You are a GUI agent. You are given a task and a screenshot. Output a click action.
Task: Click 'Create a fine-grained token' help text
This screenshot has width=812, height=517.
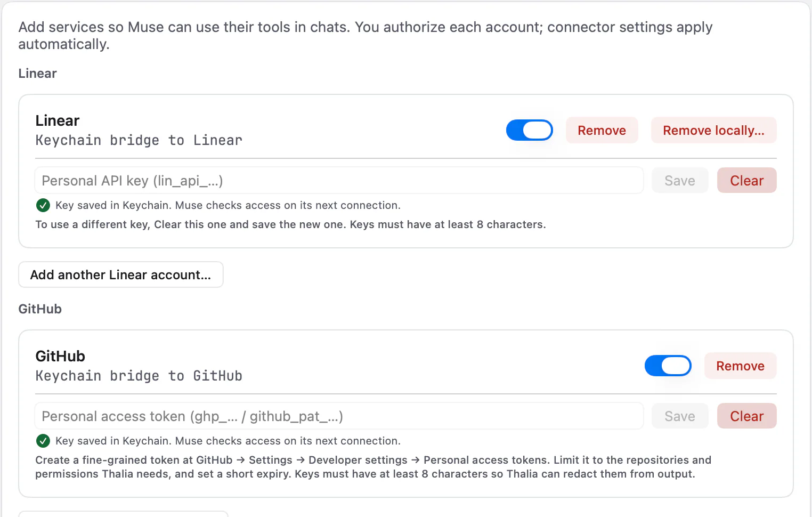[373, 467]
